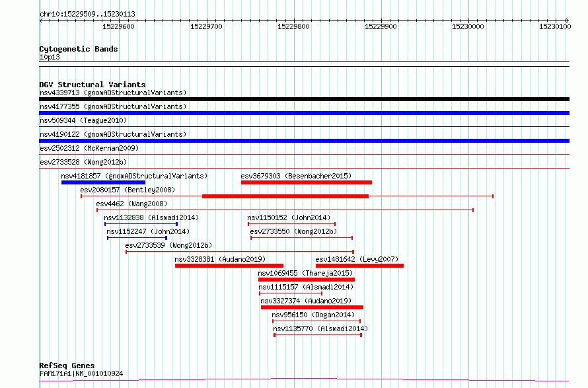Click ruler position 15230000
The image size is (588, 388).
[x=468, y=26]
